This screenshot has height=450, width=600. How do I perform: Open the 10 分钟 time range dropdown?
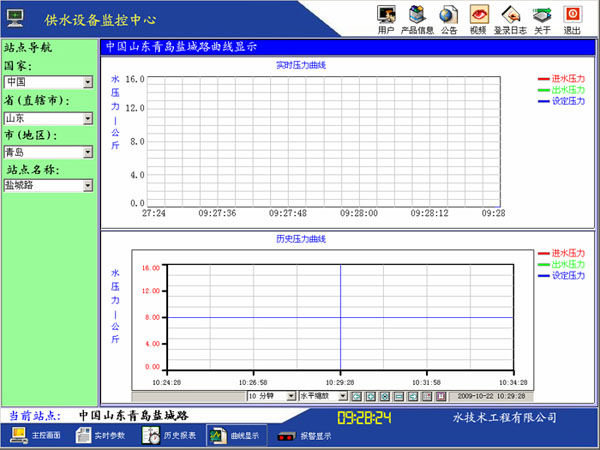pyautogui.click(x=291, y=397)
